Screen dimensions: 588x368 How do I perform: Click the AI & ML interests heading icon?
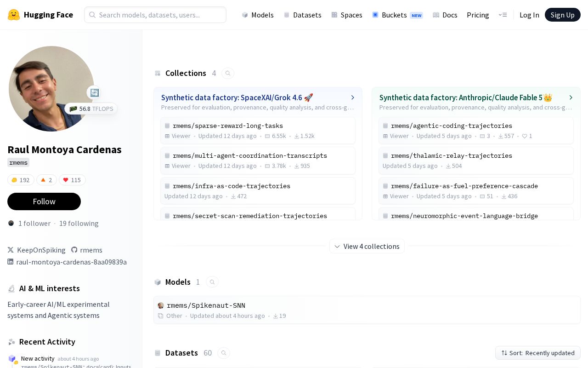click(12, 288)
